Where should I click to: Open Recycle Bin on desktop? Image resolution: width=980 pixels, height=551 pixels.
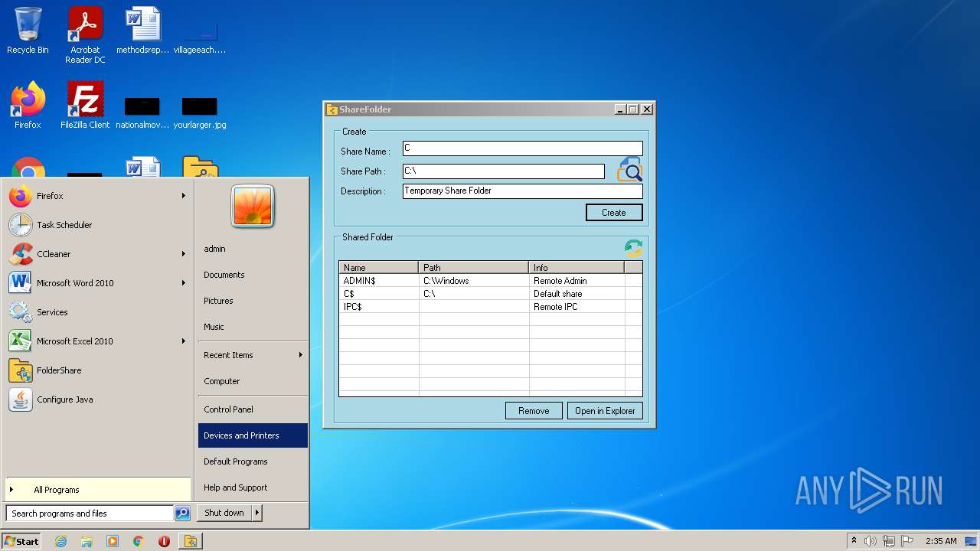coord(28,31)
